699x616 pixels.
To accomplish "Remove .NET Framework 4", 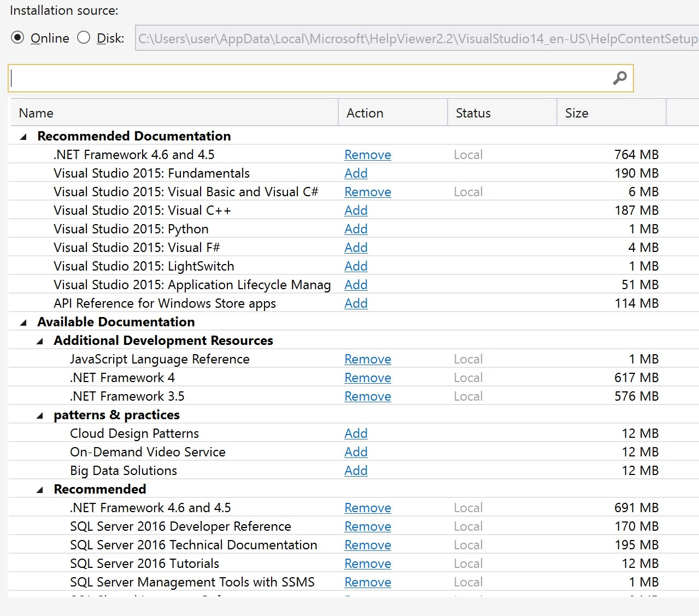I will [368, 378].
